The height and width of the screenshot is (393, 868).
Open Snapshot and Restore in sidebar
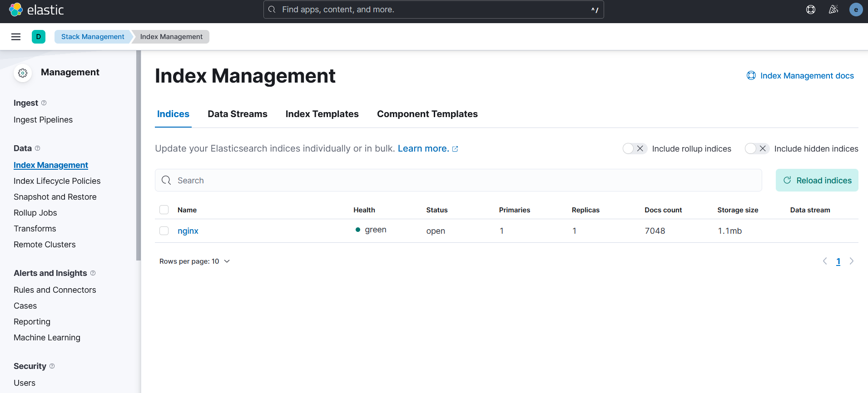(55, 197)
